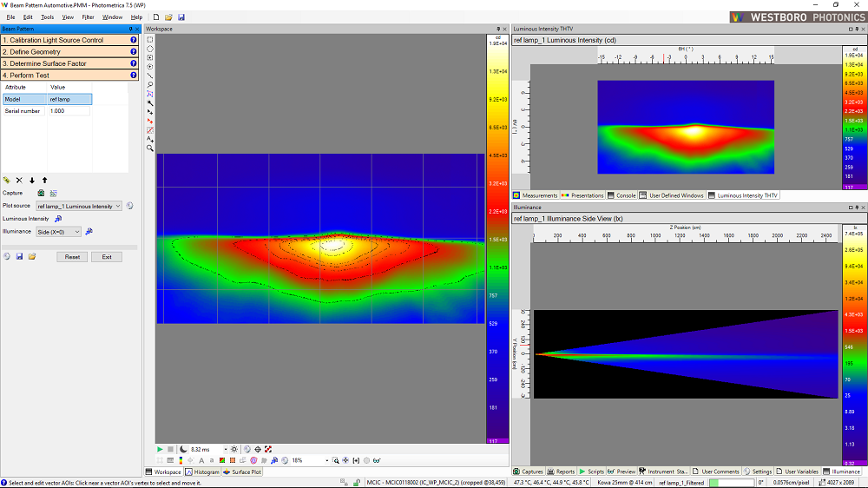868x488 pixels.
Task: Select the polygon AOI tool
Action: point(150,49)
